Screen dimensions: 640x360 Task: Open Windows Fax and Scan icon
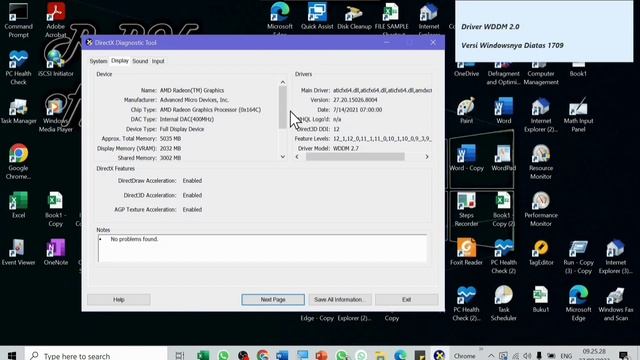click(616, 304)
